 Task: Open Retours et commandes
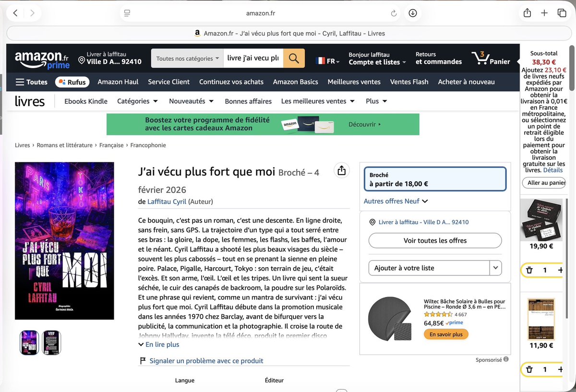tap(439, 59)
